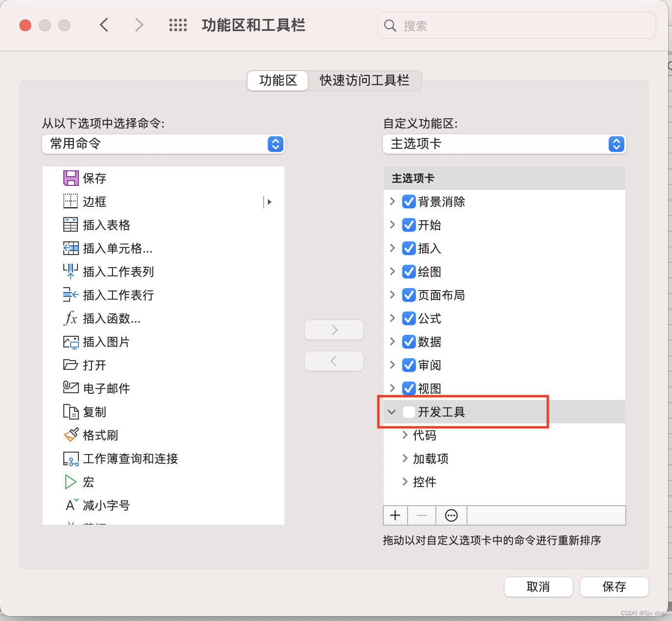Image resolution: width=672 pixels, height=621 pixels.
Task: Click the 取消 button
Action: click(x=539, y=587)
